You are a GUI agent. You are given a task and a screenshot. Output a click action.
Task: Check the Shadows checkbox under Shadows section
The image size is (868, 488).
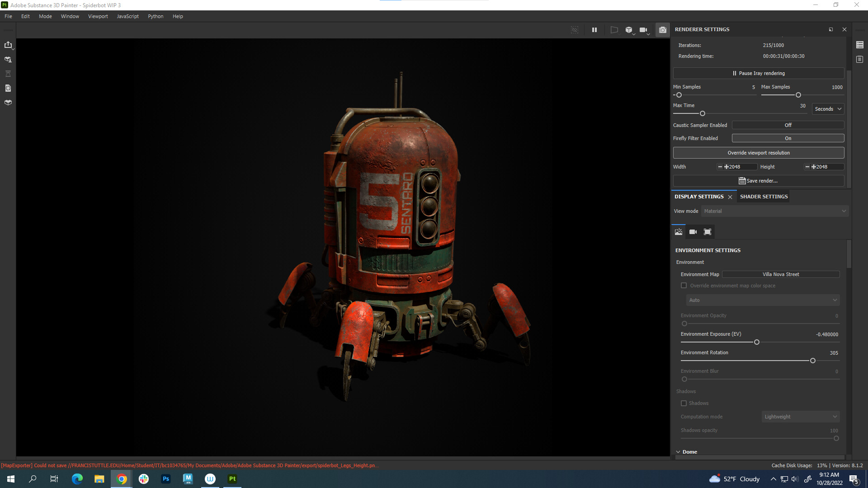684,403
